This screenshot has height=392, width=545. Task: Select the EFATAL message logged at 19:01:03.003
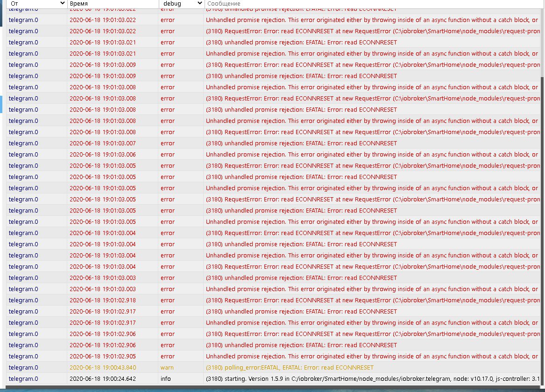(301, 278)
